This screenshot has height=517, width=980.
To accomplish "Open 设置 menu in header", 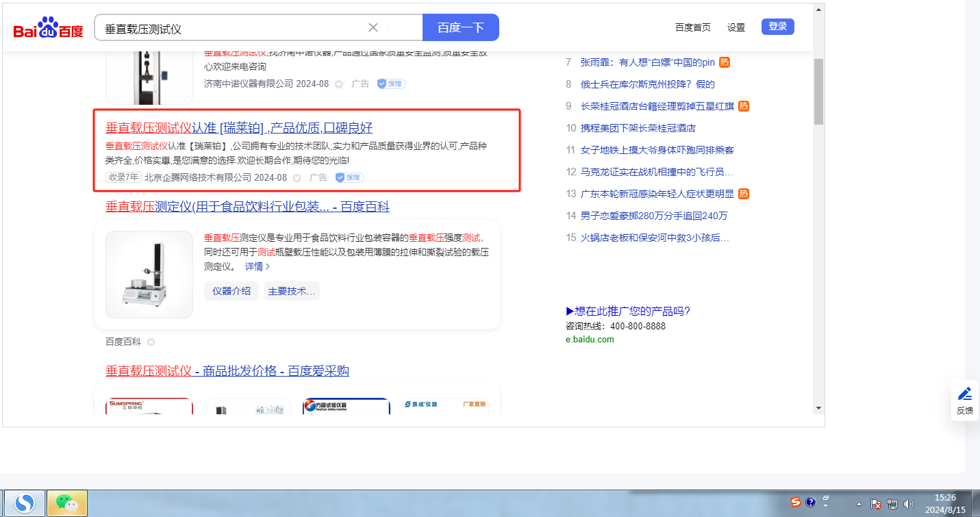I will 736,27.
